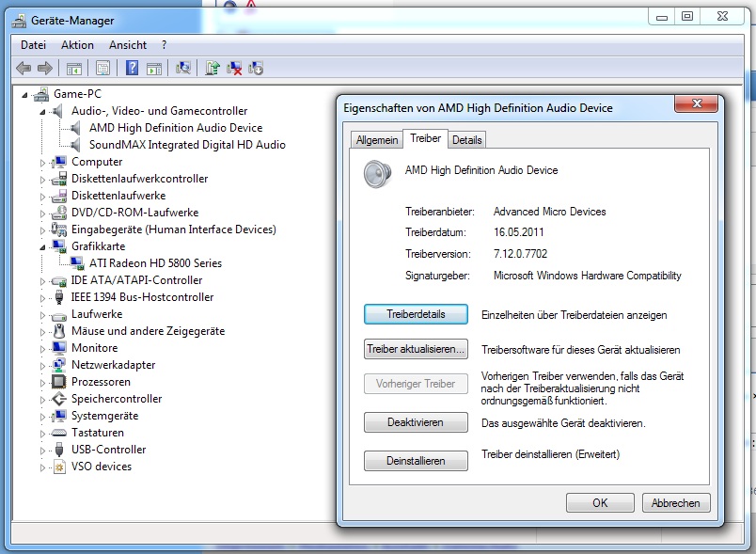Click the Speichercontroller icon
756x554 pixels.
(59, 399)
